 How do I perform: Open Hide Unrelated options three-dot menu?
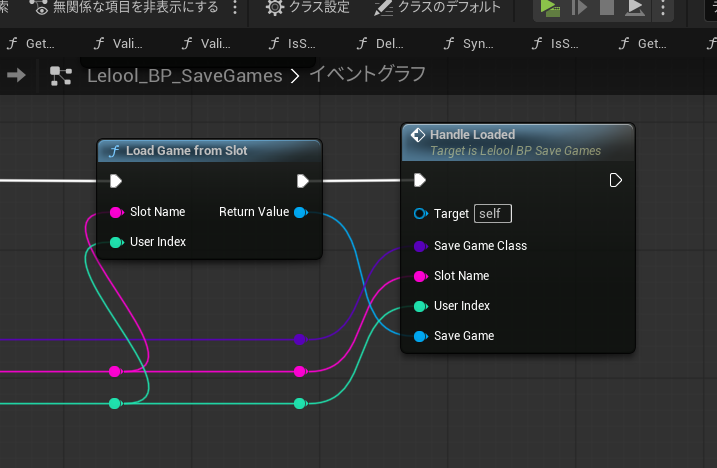235,7
